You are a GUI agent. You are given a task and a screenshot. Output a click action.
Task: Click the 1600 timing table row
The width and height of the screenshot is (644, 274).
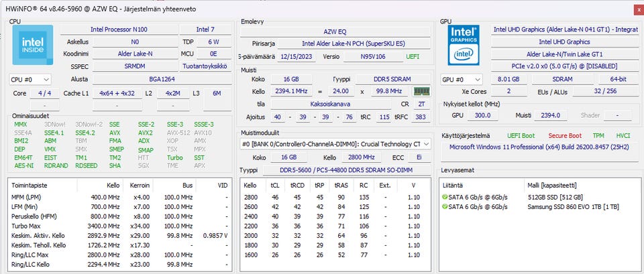[335, 255]
